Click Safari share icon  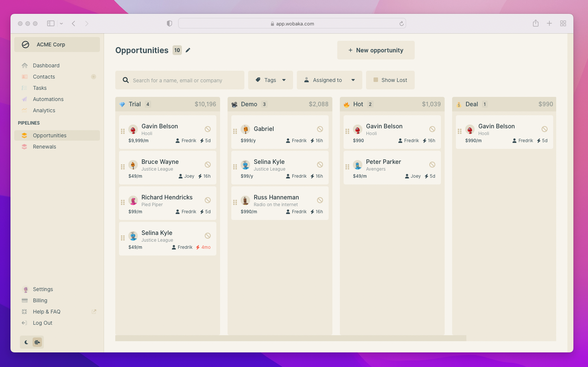pos(536,23)
